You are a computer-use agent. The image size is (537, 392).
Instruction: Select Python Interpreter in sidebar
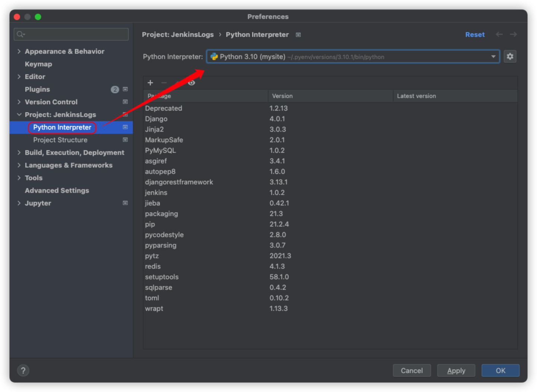pos(62,127)
